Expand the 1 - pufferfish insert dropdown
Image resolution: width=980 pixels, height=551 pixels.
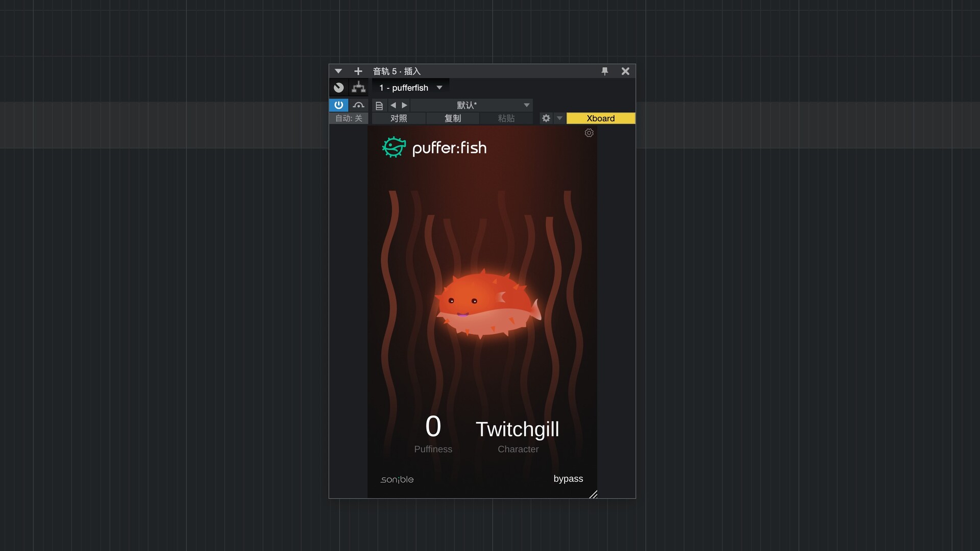(439, 88)
